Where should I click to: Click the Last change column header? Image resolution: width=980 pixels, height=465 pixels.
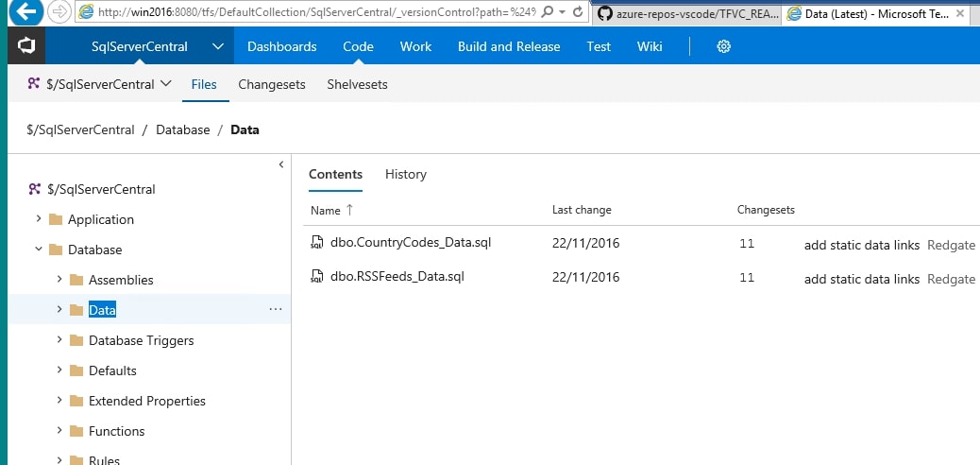[x=582, y=210]
